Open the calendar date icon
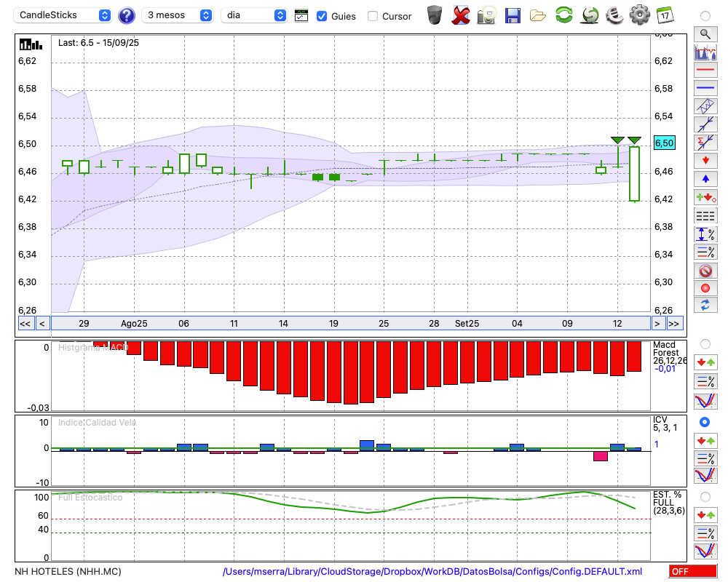Image resolution: width=728 pixels, height=582 pixels. click(664, 15)
